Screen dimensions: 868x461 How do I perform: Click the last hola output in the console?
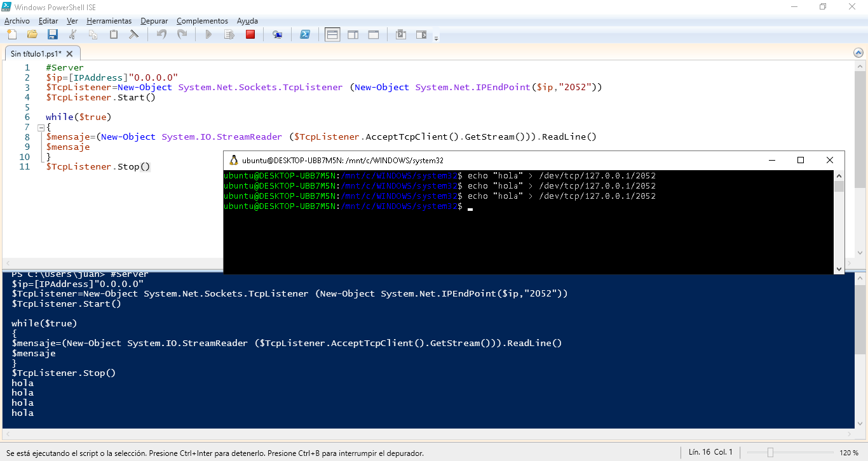[22, 413]
